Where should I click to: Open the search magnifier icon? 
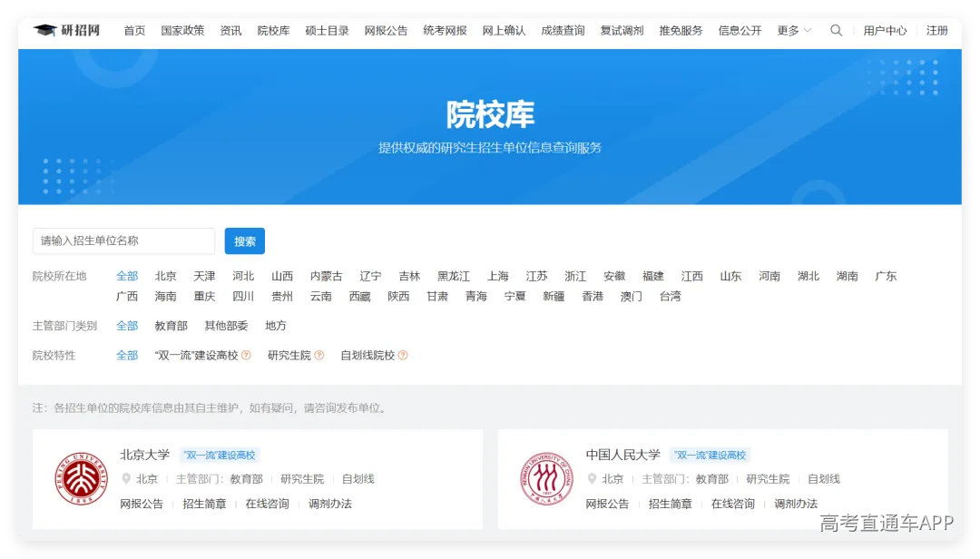[836, 30]
